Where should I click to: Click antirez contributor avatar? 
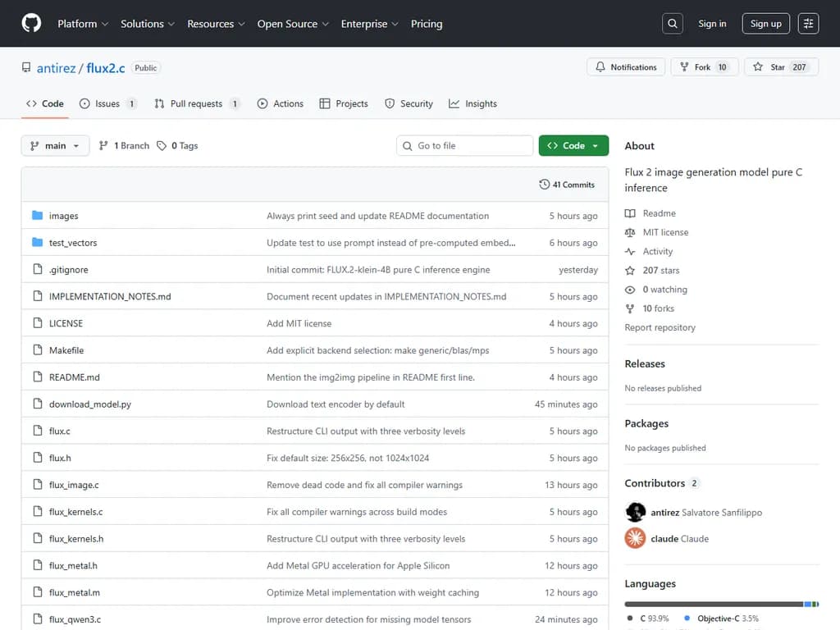click(635, 512)
